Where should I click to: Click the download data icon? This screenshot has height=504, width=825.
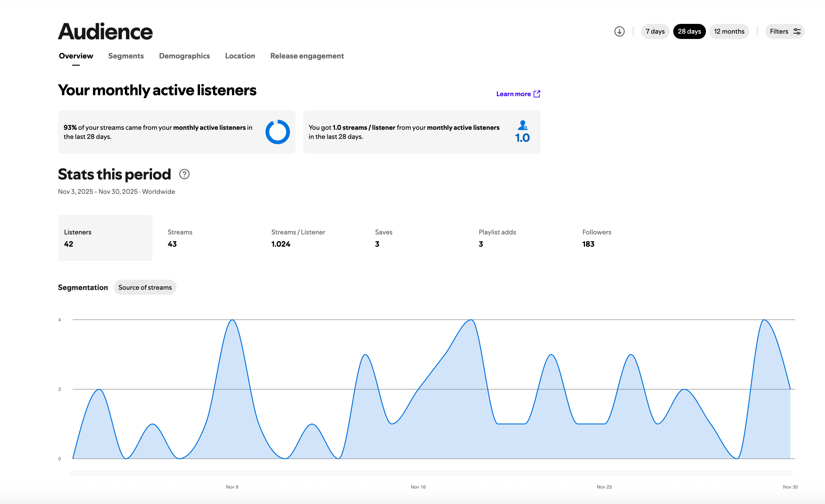[x=619, y=31]
